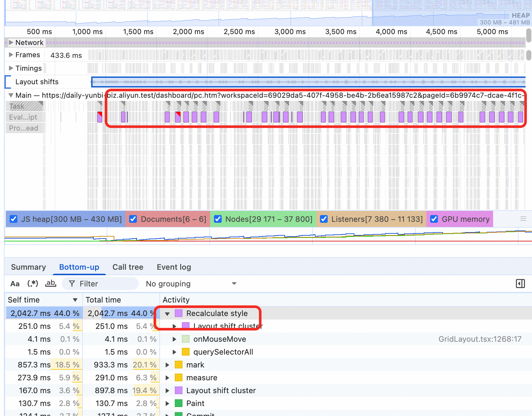The image size is (532, 416).
Task: Select the 857.3 ms self time cell
Action: pyautogui.click(x=44, y=365)
